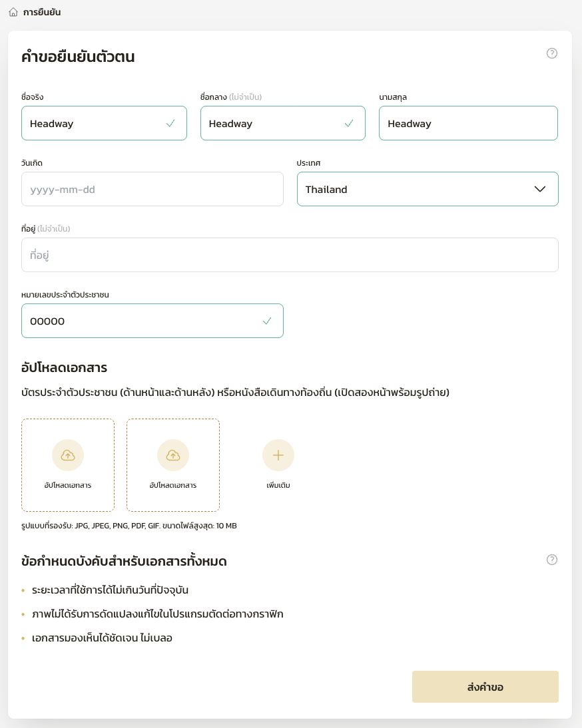Screen dimensions: 582x728
Task: Open help icon beside คำขอยืนยันตัวตน heading
Action: 551,53
